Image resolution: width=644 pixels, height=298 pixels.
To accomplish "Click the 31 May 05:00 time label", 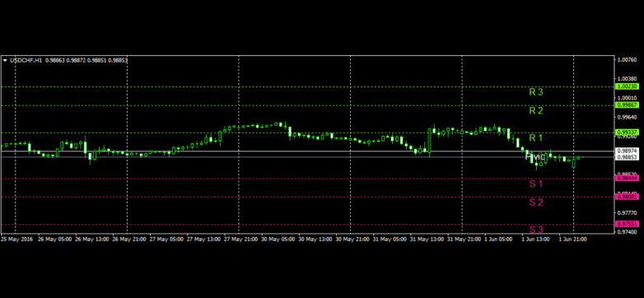I will (x=390, y=239).
